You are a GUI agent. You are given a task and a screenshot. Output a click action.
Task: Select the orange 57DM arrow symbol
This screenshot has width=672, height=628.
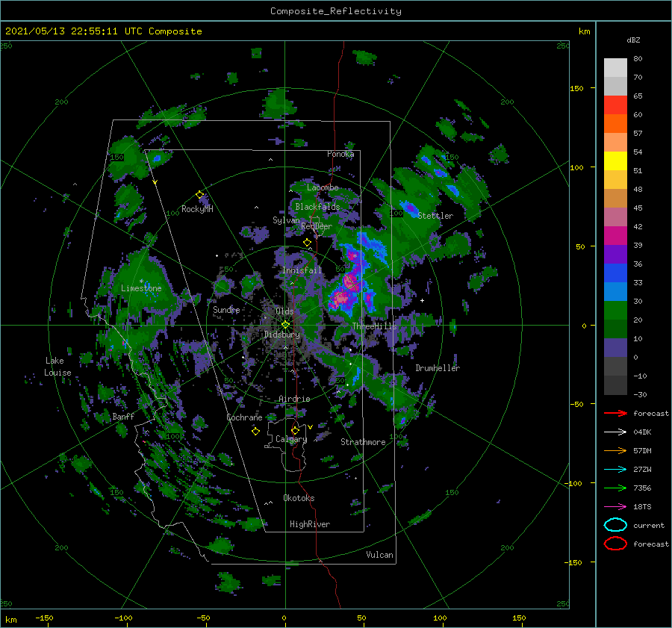(615, 450)
